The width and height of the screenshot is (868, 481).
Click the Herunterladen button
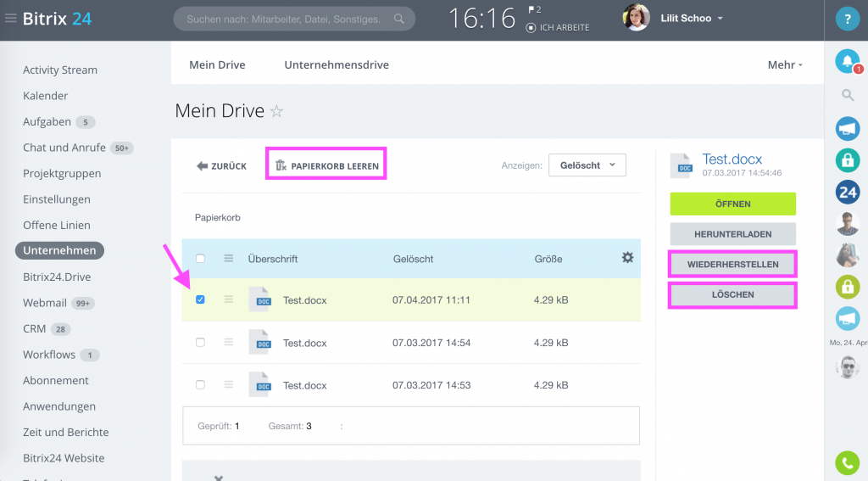[x=733, y=234]
